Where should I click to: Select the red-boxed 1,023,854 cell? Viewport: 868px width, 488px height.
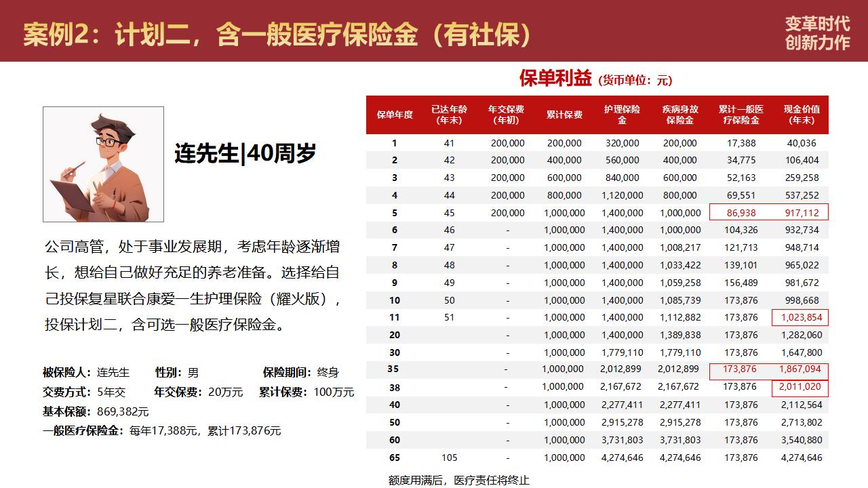coord(800,317)
